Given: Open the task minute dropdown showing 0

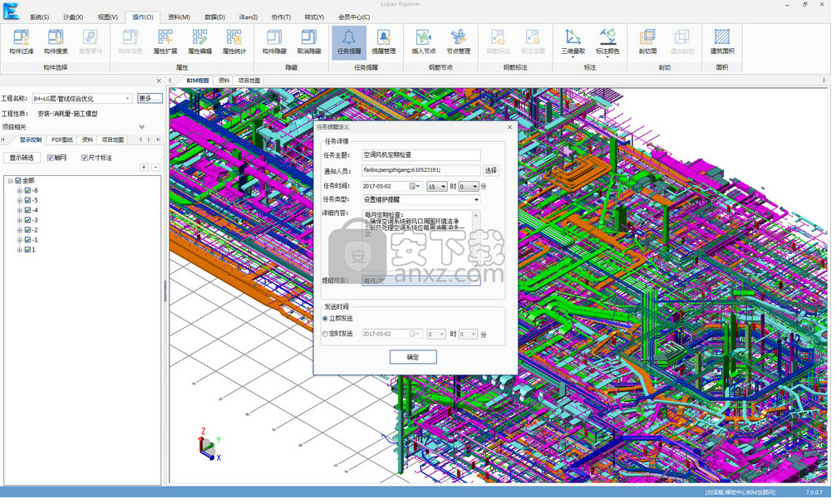Looking at the screenshot, I should (x=475, y=187).
